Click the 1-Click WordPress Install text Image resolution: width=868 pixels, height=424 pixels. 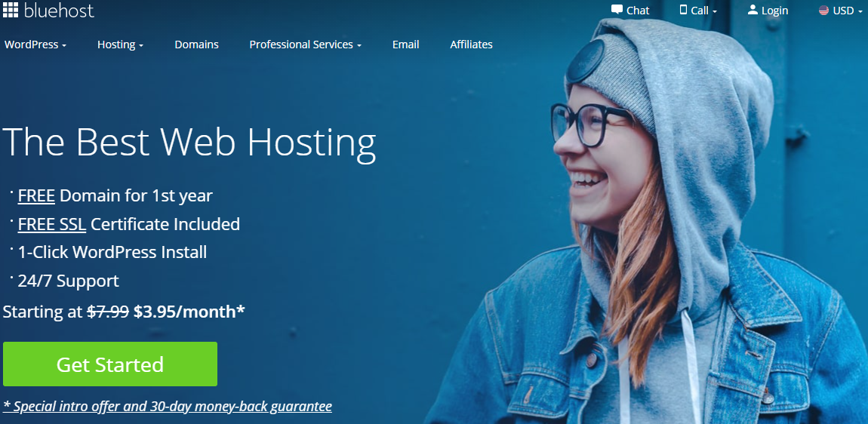[112, 253]
